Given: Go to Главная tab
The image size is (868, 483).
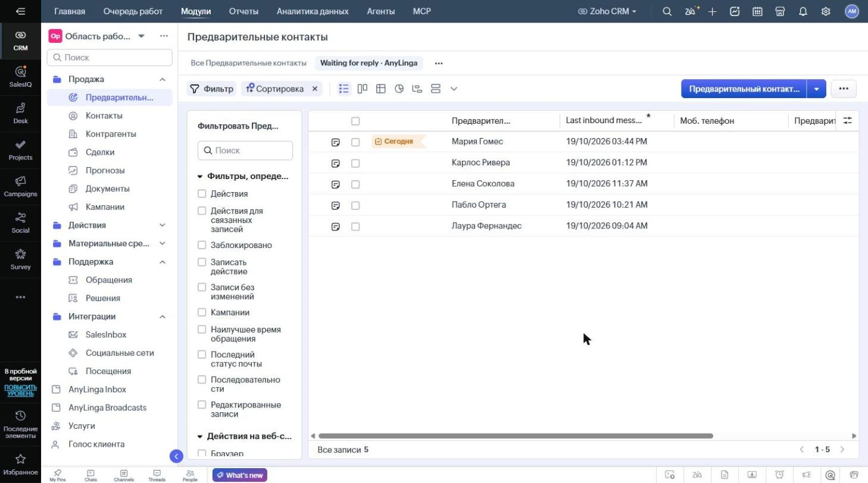Looking at the screenshot, I should pos(70,11).
